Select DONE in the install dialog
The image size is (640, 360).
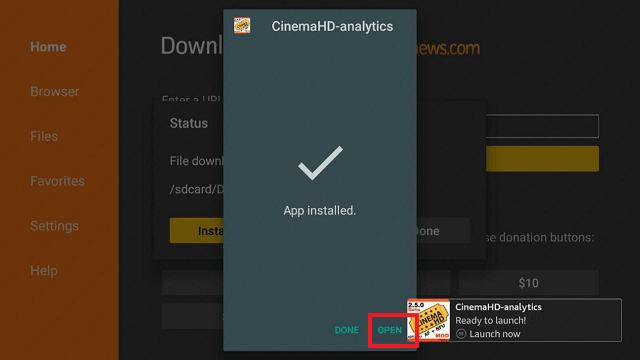pyautogui.click(x=347, y=330)
